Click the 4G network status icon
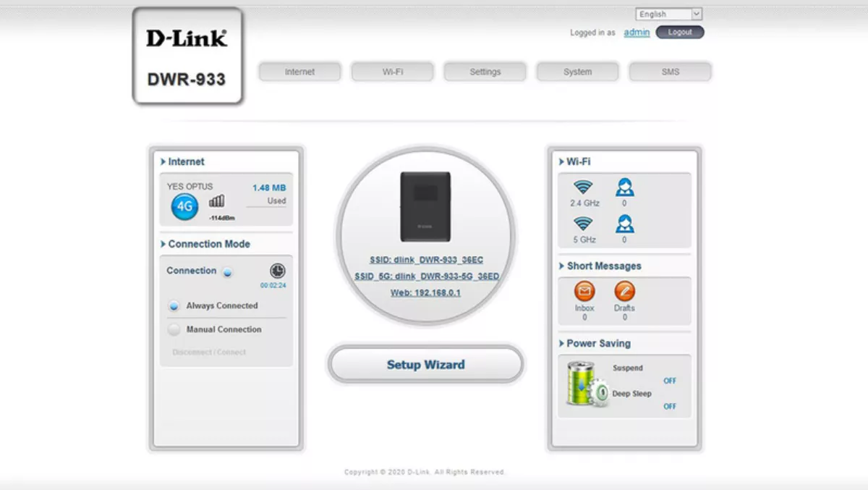 pos(184,207)
